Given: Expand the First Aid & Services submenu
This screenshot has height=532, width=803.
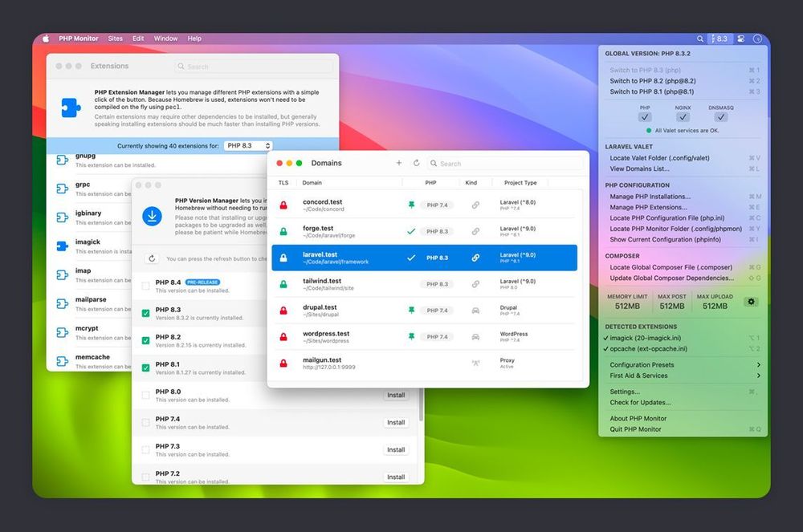Looking at the screenshot, I should click(683, 376).
